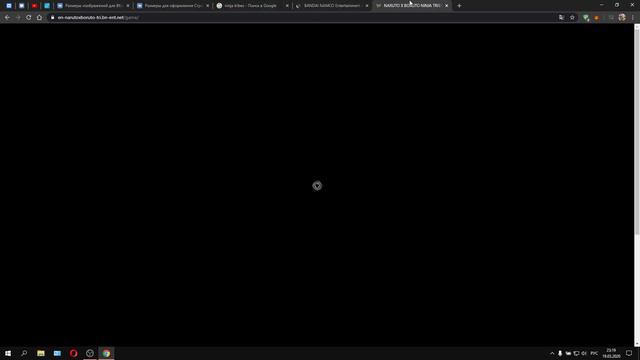Close the BANDAI NAMCO Entertainment tab
Viewport: 640px width, 360px height.
367,6
